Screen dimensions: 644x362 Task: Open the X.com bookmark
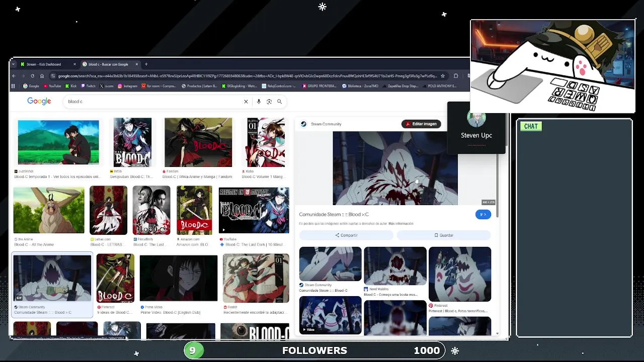(x=106, y=86)
